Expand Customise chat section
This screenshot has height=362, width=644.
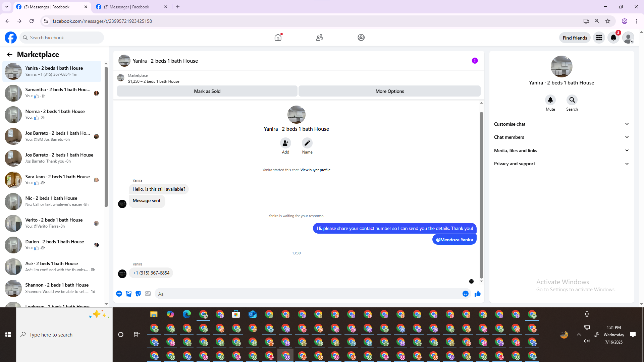point(561,124)
